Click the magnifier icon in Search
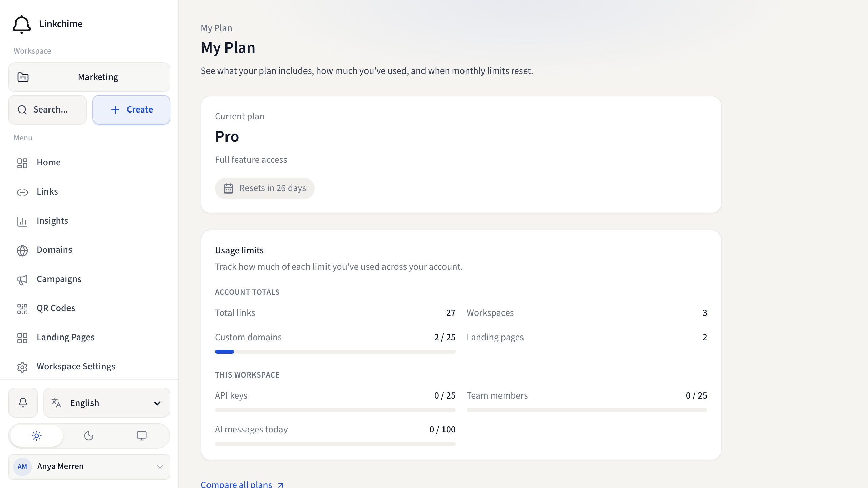Screen dimensions: 868x488 point(22,110)
